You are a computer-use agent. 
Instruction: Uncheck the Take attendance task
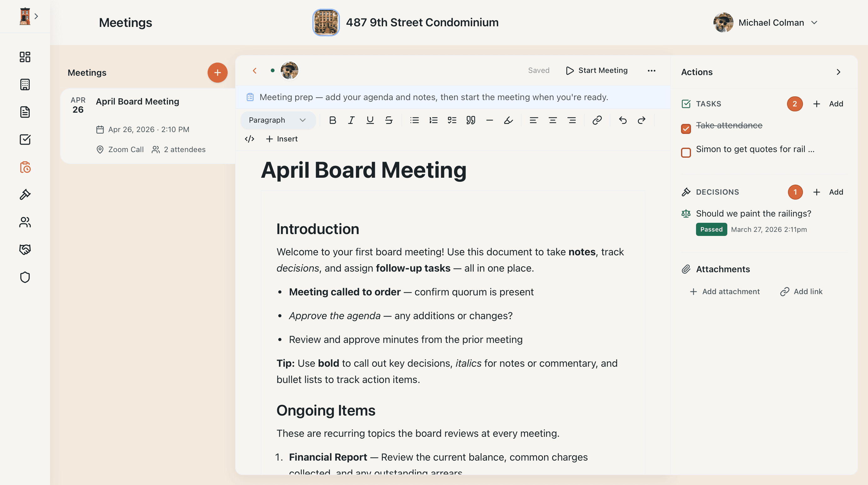click(686, 129)
